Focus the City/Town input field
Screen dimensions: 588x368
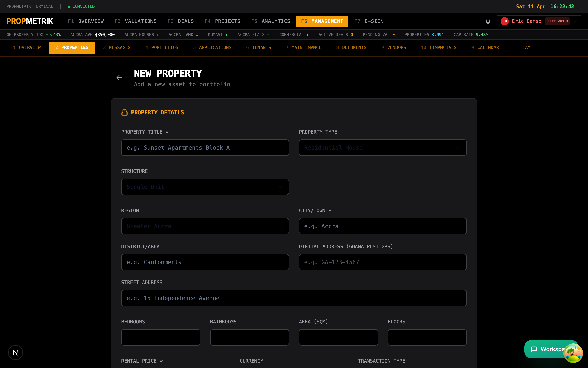(x=382, y=226)
